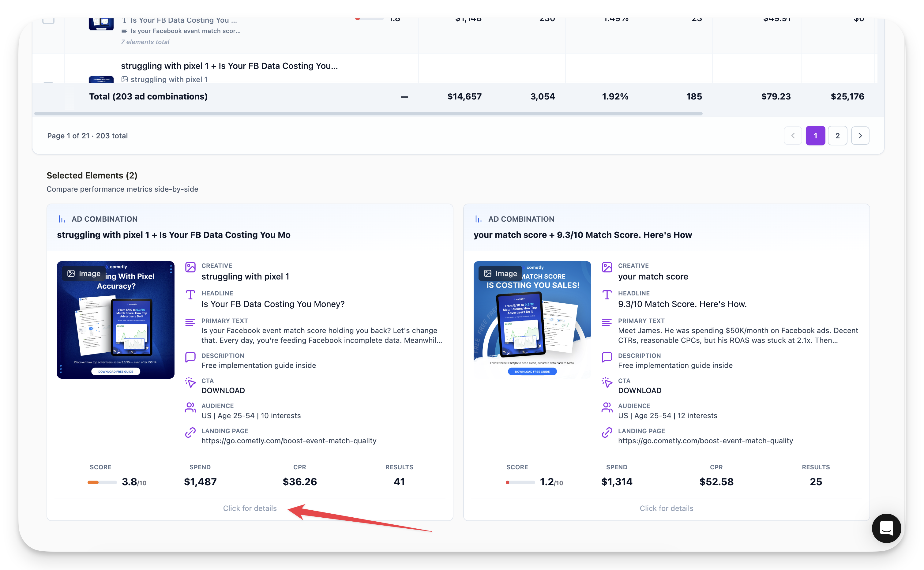Open the Struggling With Pixel Accuracy ad image
The width and height of the screenshot is (924, 570).
pyautogui.click(x=115, y=320)
